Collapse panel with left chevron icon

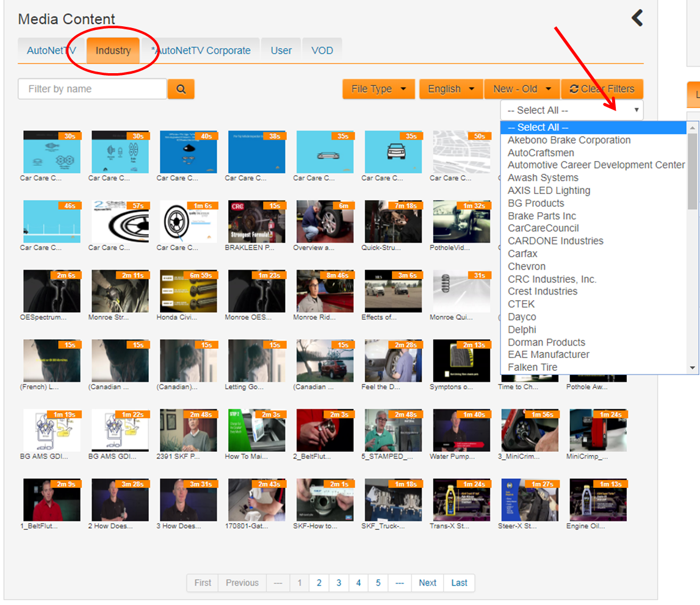coord(637,18)
